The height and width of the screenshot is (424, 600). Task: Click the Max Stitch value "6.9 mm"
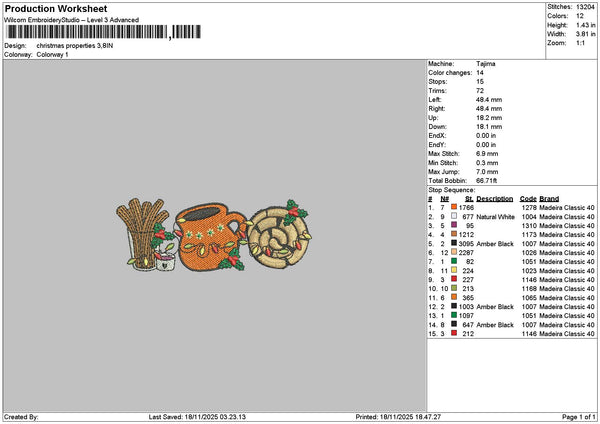(487, 154)
